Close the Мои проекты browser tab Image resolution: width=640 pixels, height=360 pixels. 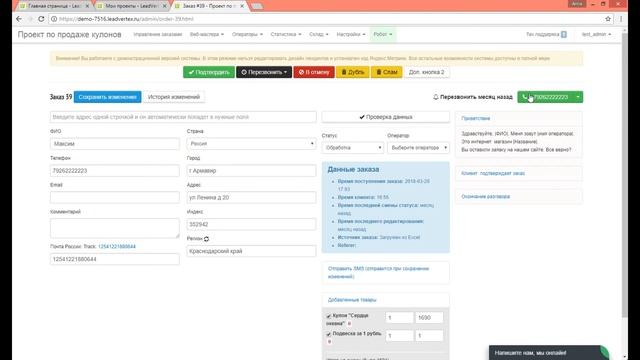tap(164, 6)
